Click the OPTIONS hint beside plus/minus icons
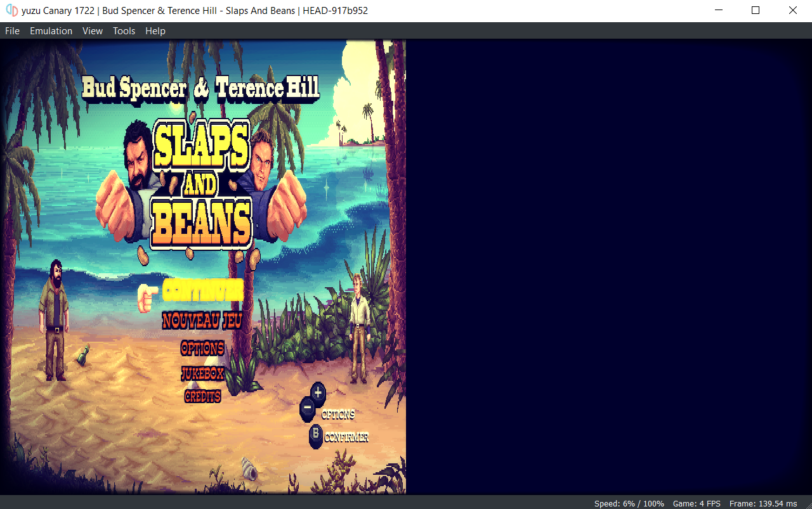 coord(338,415)
